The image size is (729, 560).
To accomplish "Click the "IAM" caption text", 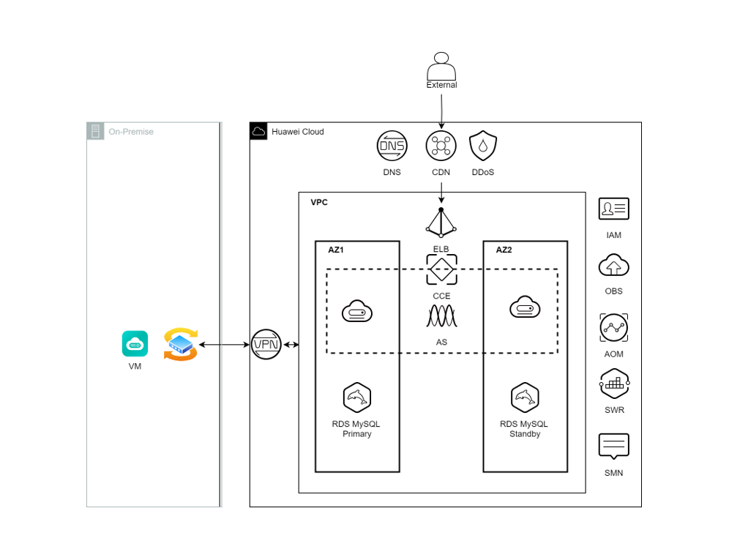I will pos(613,236).
